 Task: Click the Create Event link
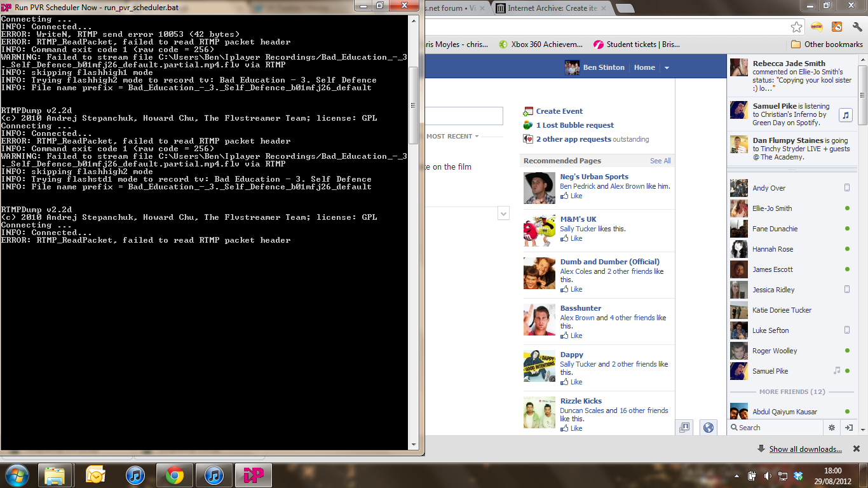click(x=559, y=111)
